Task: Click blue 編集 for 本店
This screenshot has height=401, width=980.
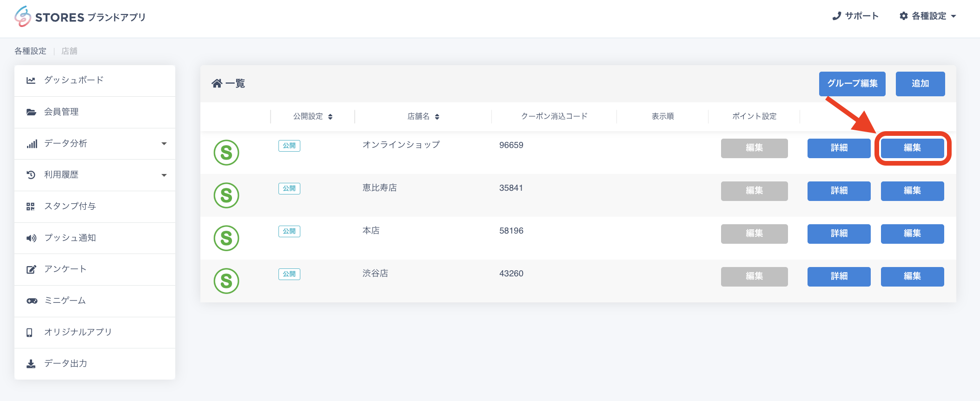Action: click(x=913, y=234)
